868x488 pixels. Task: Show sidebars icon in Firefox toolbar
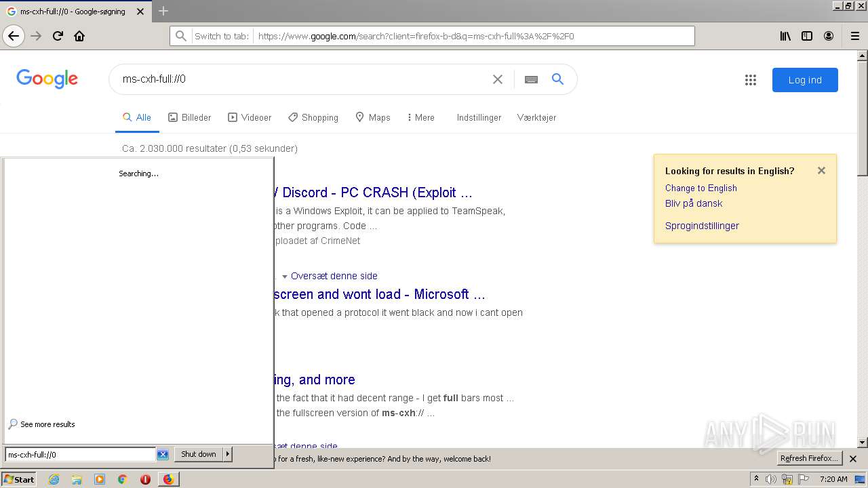807,36
